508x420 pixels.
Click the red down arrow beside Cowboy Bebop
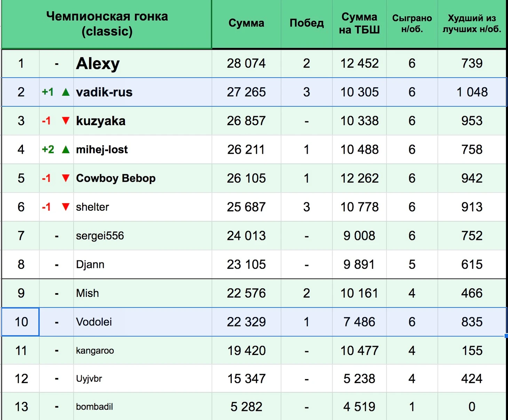coord(66,178)
